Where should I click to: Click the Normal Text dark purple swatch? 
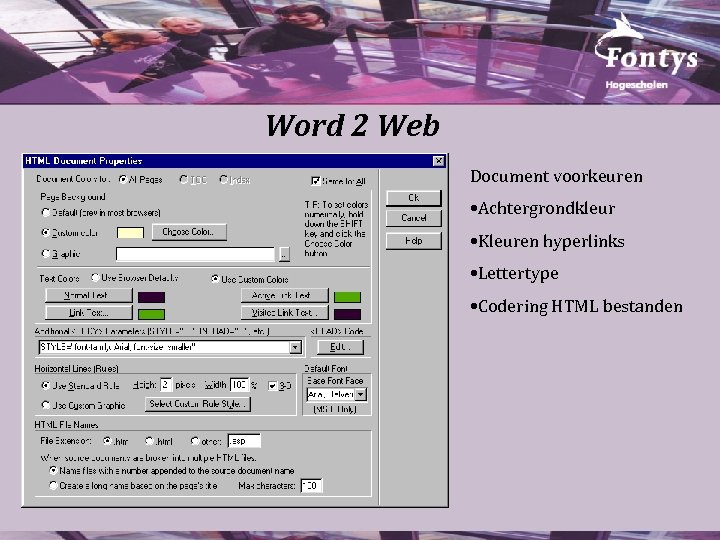pyautogui.click(x=152, y=297)
